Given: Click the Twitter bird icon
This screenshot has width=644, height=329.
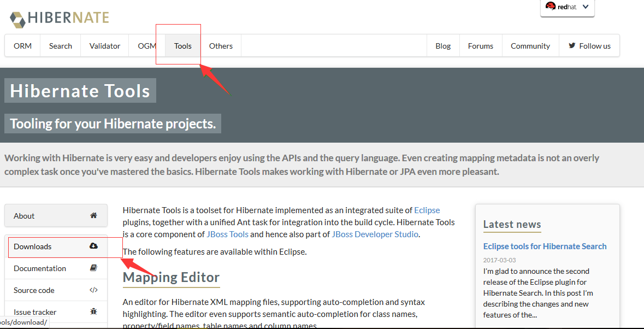Looking at the screenshot, I should pos(572,45).
